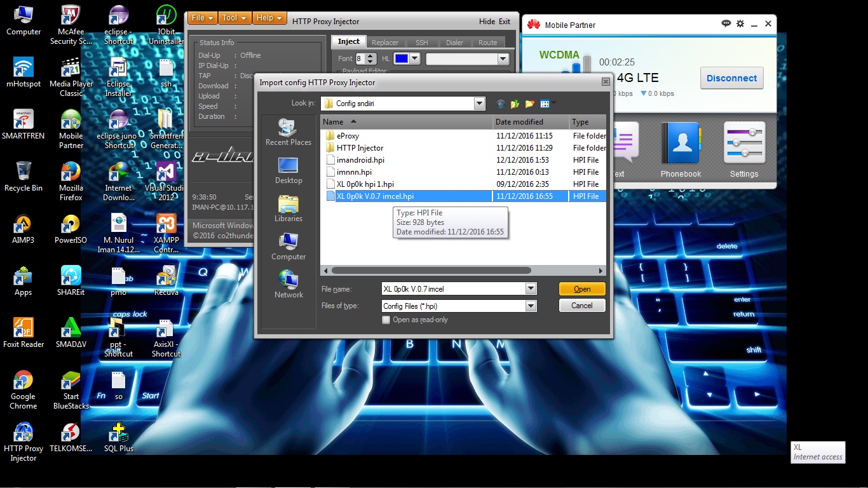This screenshot has width=868, height=488.
Task: Click the Mobile Partner gear icon in the title bar
Action: click(x=740, y=24)
